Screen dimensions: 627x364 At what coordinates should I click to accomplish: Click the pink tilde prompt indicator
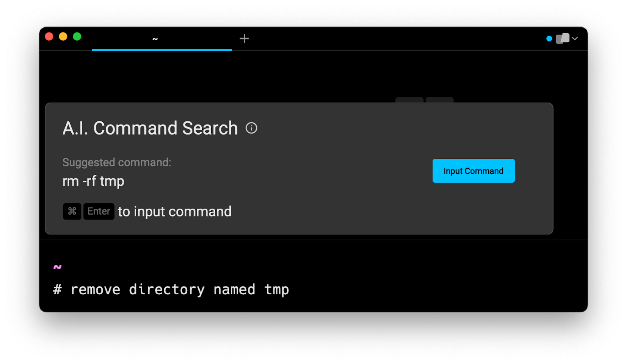tap(58, 267)
